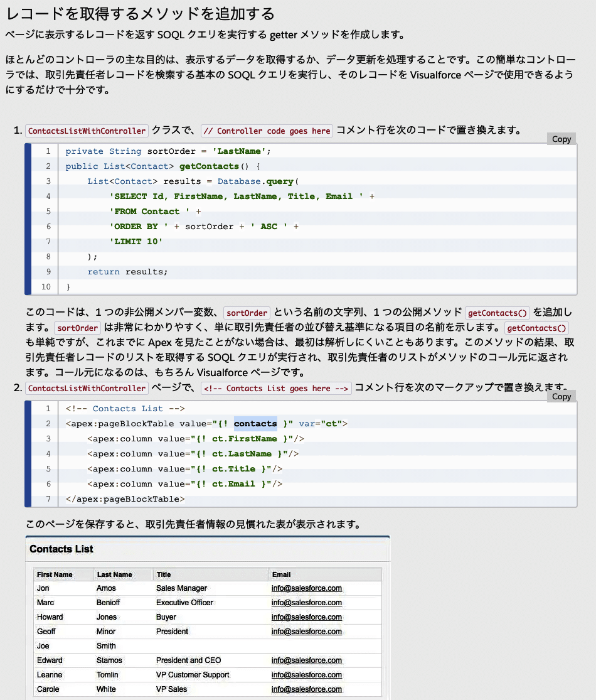The width and height of the screenshot is (596, 700).
Task: Open email link in Howard Jones row
Action: pyautogui.click(x=307, y=617)
